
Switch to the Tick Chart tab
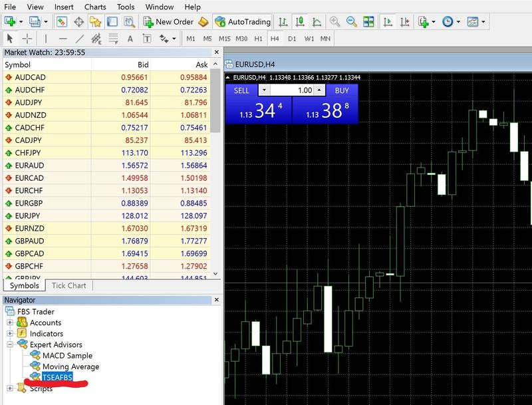pyautogui.click(x=69, y=285)
